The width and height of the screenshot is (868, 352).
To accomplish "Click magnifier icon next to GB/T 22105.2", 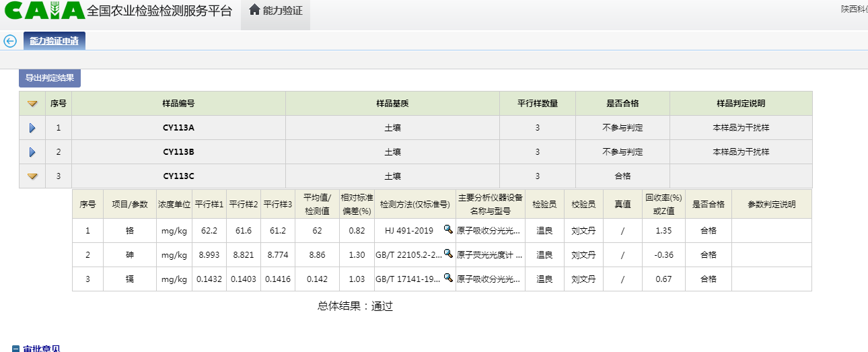I will [448, 254].
